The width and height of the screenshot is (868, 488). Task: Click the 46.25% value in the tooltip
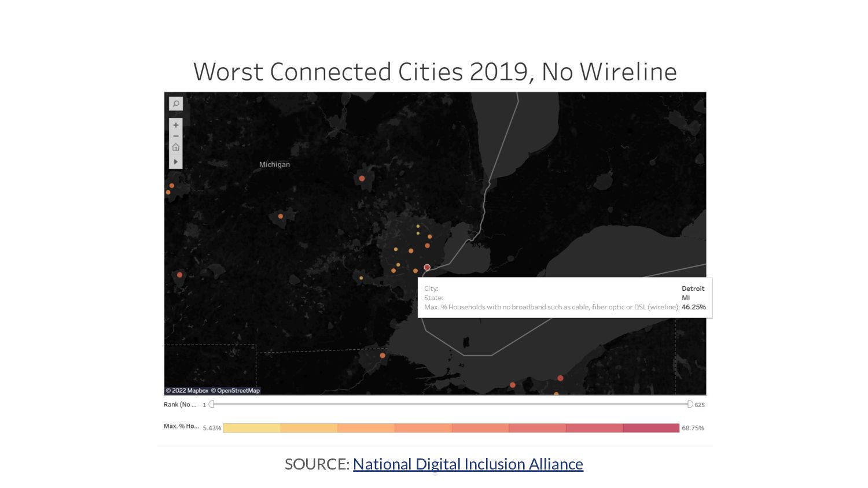(694, 307)
